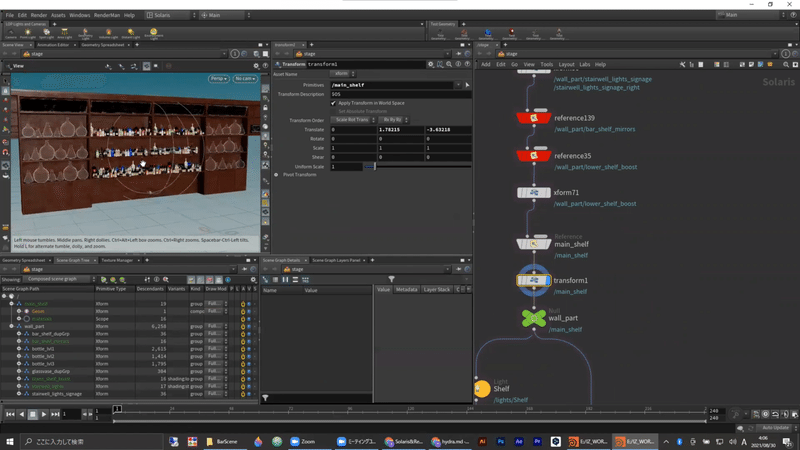Click the Primitives path field
800x450 pixels.
click(393, 85)
